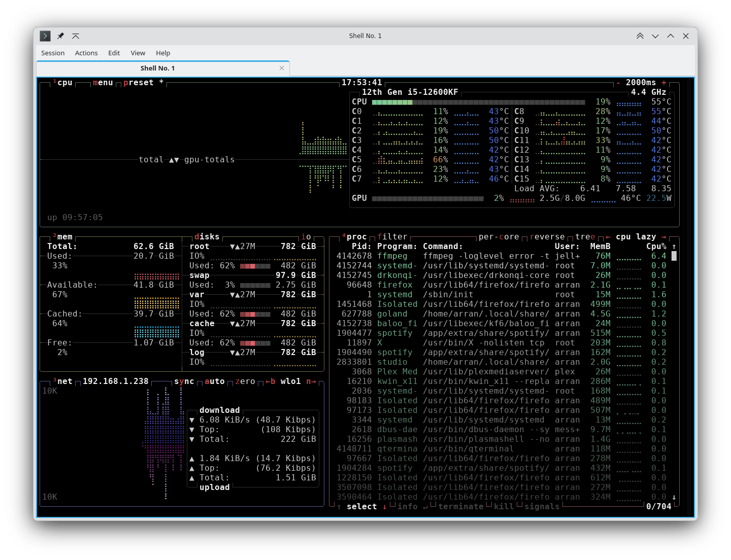The height and width of the screenshot is (560, 731).
Task: Click the process list scrollbar thumb
Action: 674,256
